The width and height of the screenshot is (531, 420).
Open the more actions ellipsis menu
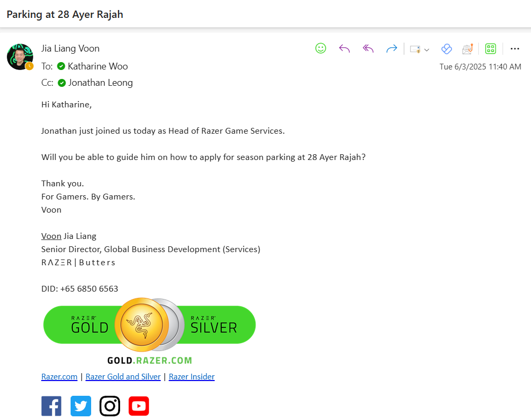[x=514, y=49]
